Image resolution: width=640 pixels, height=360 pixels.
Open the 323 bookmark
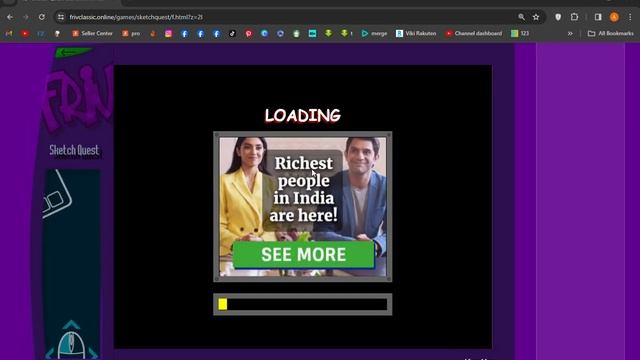pos(520,33)
